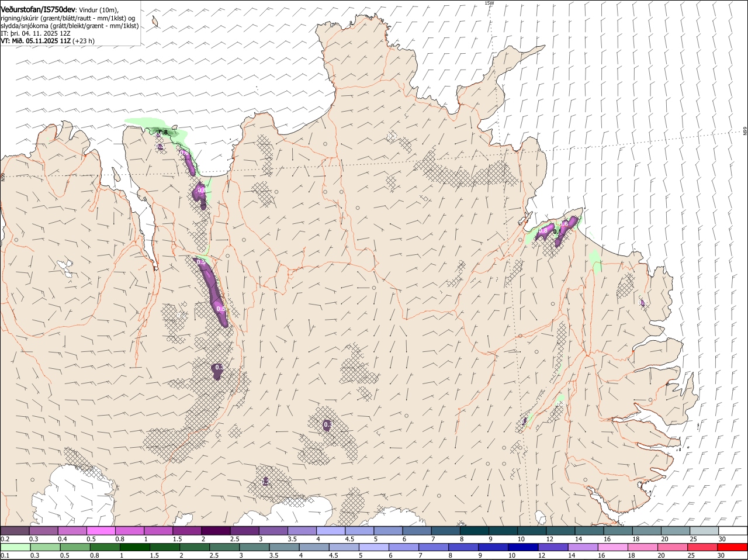Click lower rain scale swatch labeled 3.5
The height and width of the screenshot is (560, 748).
coord(284,547)
